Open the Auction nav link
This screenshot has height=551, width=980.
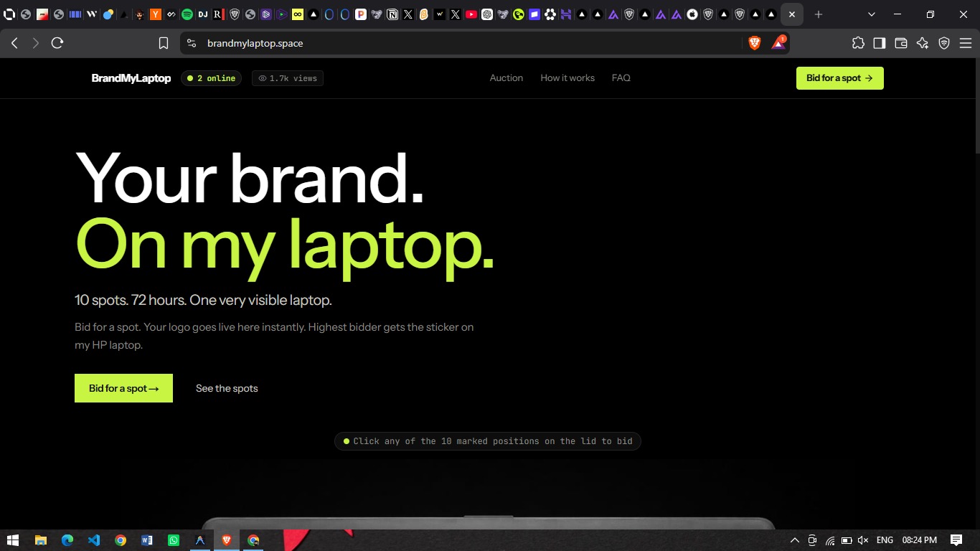(507, 78)
